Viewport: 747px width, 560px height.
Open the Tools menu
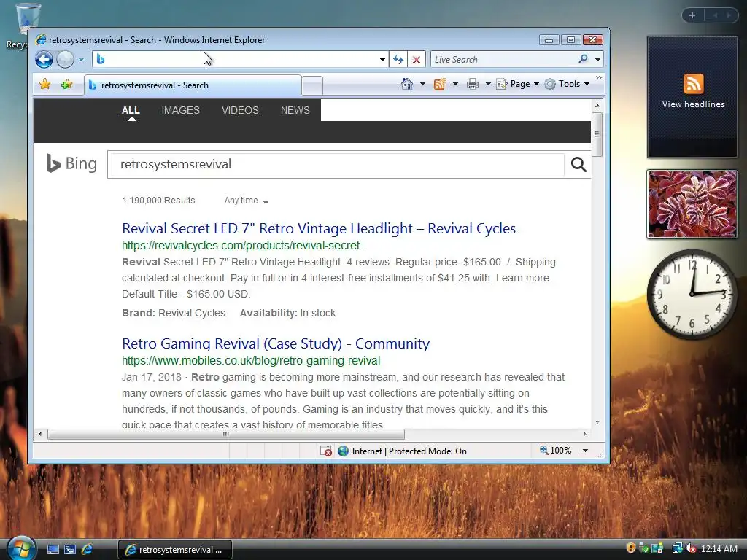click(x=567, y=84)
